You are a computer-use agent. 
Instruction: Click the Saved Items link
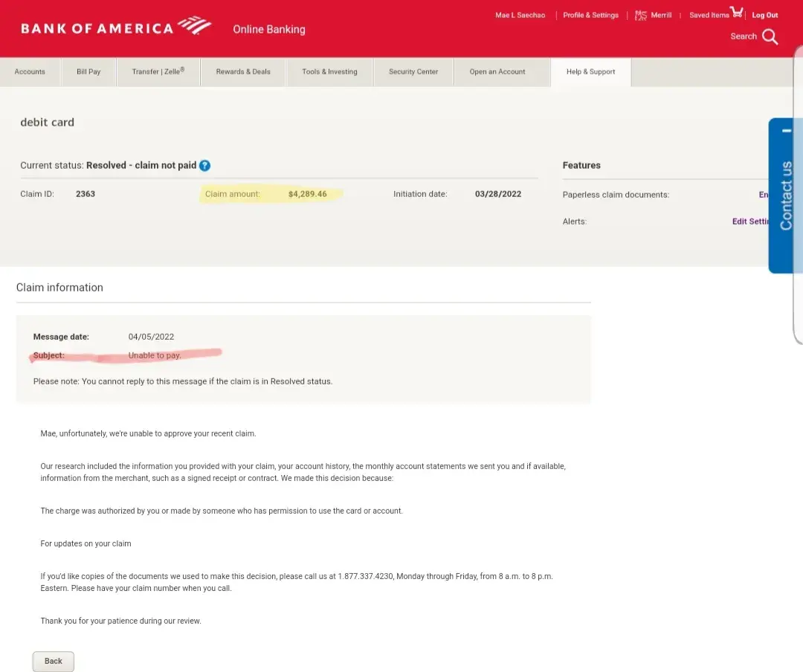pos(709,16)
